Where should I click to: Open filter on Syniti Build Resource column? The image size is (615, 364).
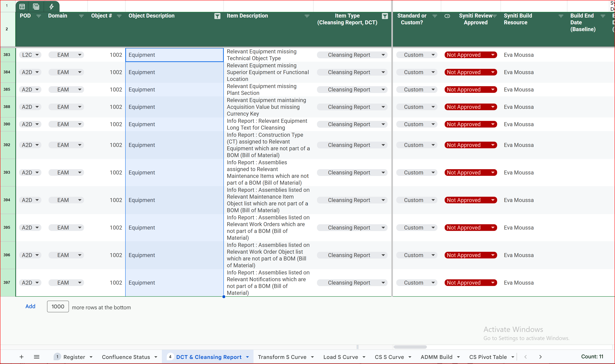pyautogui.click(x=561, y=16)
